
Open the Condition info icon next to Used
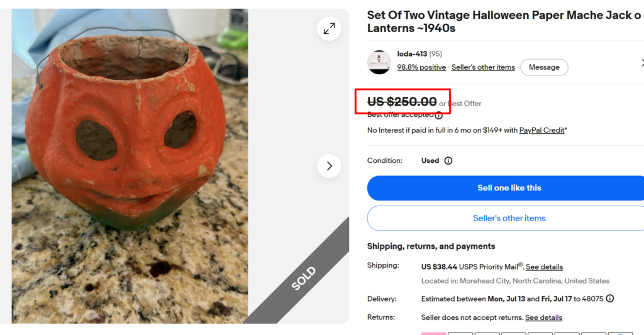tap(448, 160)
